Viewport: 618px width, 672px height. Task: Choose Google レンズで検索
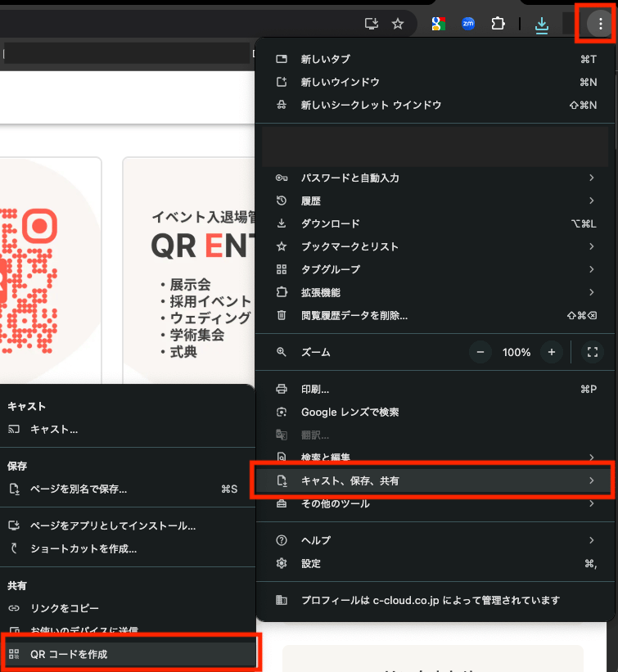(x=435, y=413)
